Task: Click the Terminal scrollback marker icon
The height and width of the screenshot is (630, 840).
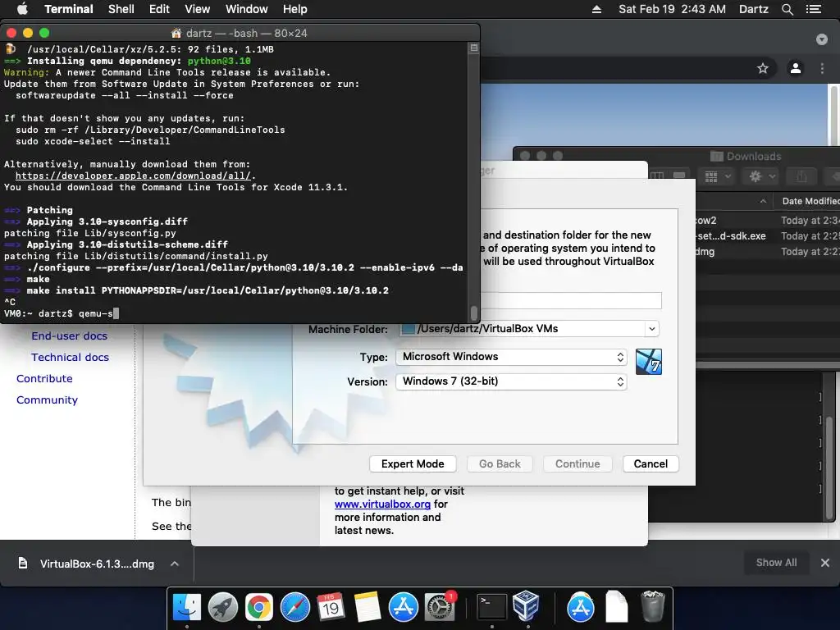Action: pos(473,48)
